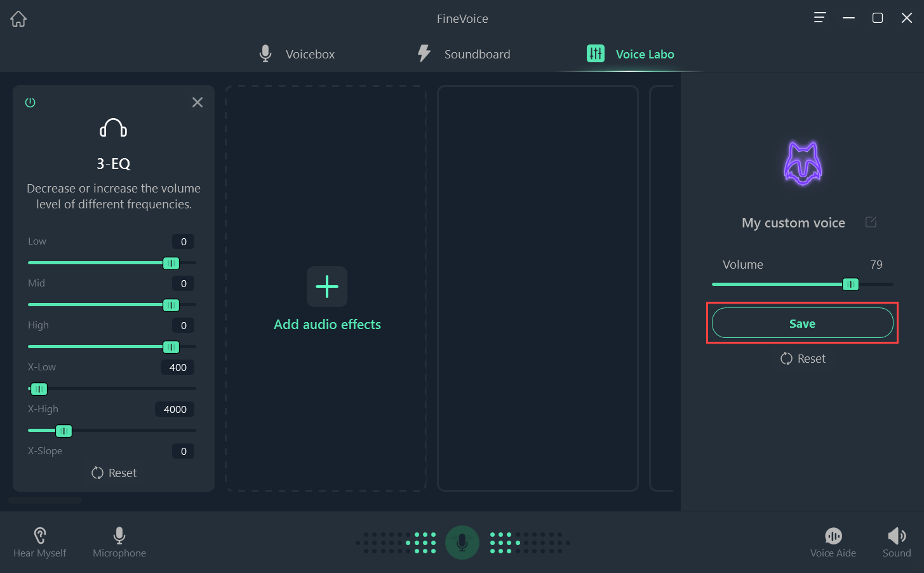Reset the 3-EQ effect parameters
Image resolution: width=924 pixels, height=573 pixels.
114,473
